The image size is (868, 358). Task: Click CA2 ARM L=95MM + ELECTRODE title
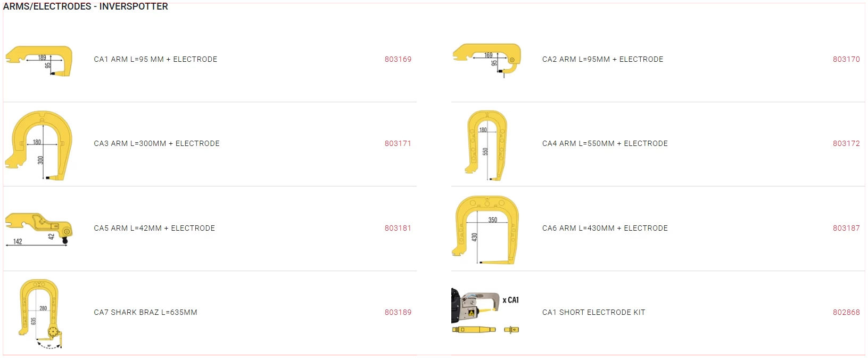[602, 59]
